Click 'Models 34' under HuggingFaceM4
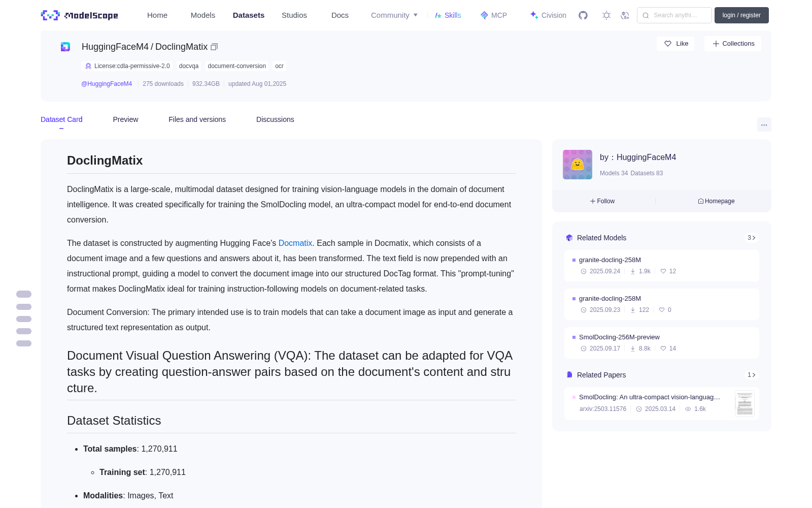Image resolution: width=812 pixels, height=508 pixels. (x=614, y=173)
